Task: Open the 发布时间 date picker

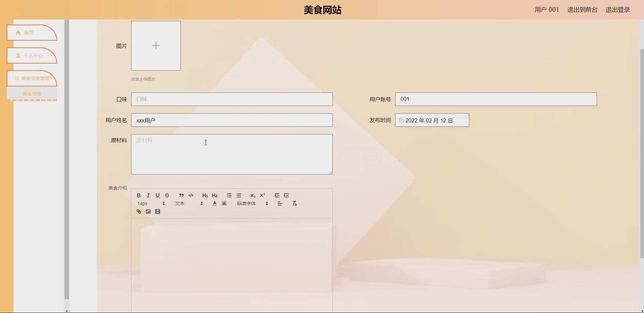Action: 432,120
